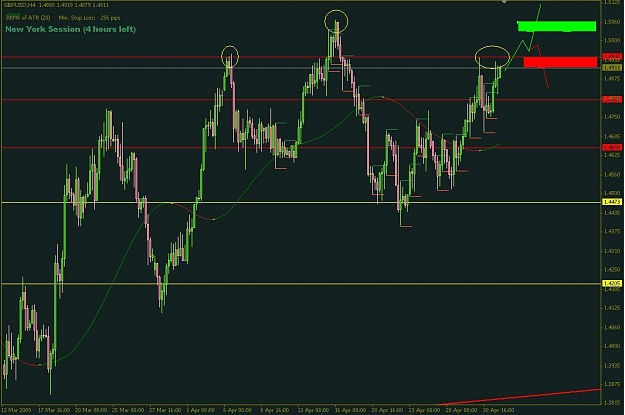Viewport: 625px width, 415px height.
Task: Click the 17 Mar 16:00 time axis label
Action: (x=54, y=410)
